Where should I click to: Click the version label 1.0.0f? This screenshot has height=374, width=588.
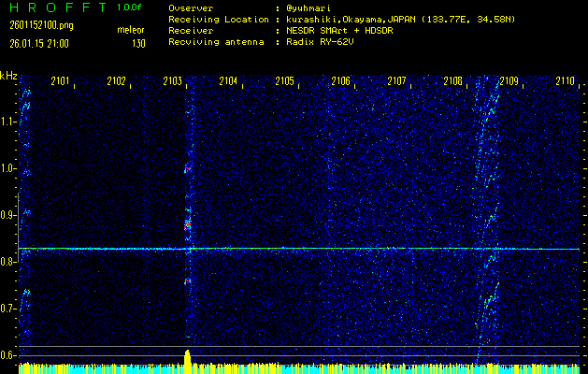coord(129,7)
